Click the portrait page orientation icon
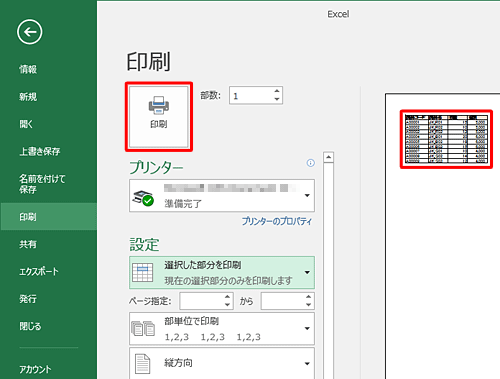This screenshot has height=379, width=500. click(143, 364)
